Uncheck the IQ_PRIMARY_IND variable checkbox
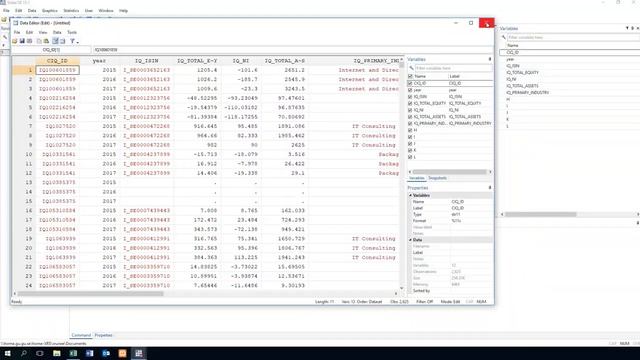Screen dimensions: 640x360 tap(410, 123)
